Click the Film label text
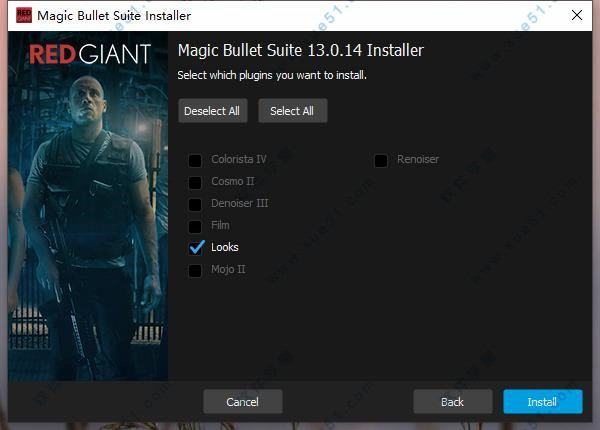This screenshot has width=600, height=430. pos(220,225)
